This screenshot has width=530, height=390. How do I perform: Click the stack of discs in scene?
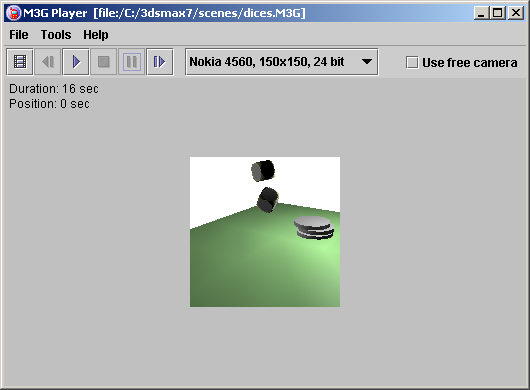point(314,228)
